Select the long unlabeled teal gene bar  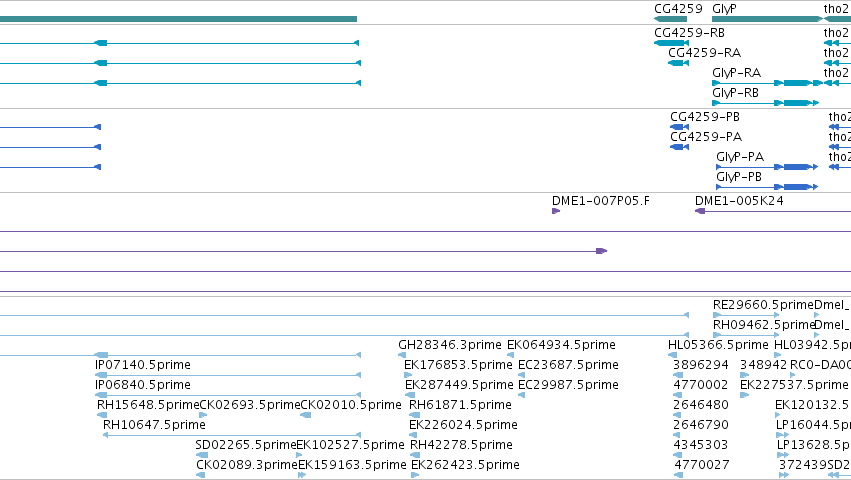[x=179, y=19]
